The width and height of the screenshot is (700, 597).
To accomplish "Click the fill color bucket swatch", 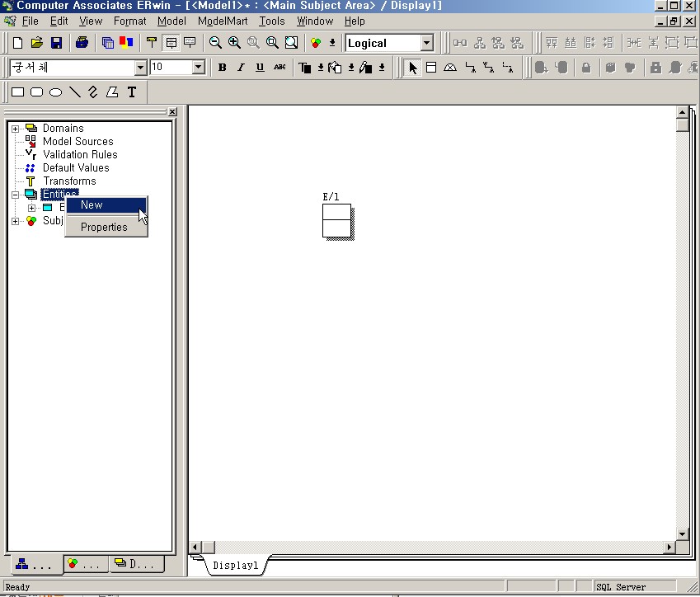I will (335, 68).
